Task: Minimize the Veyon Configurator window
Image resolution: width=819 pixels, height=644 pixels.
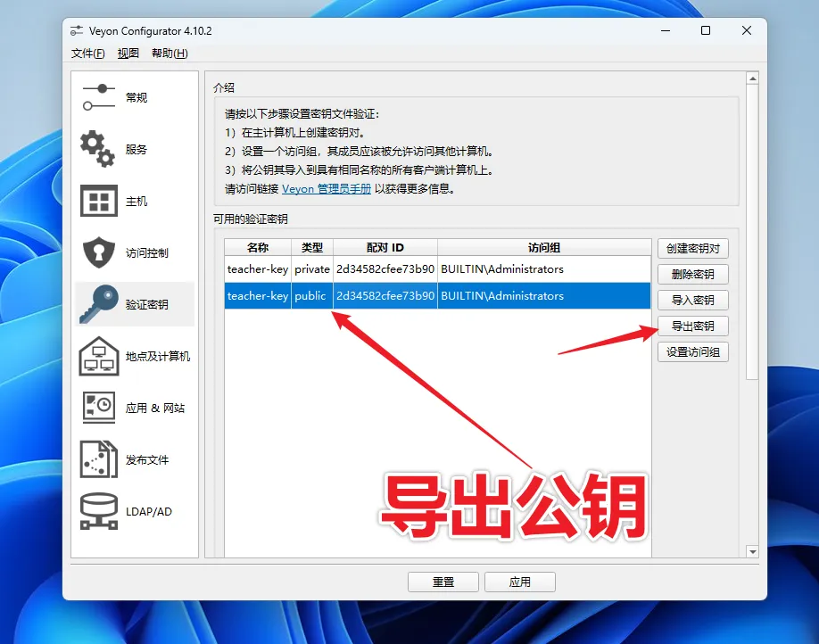Action: point(666,31)
